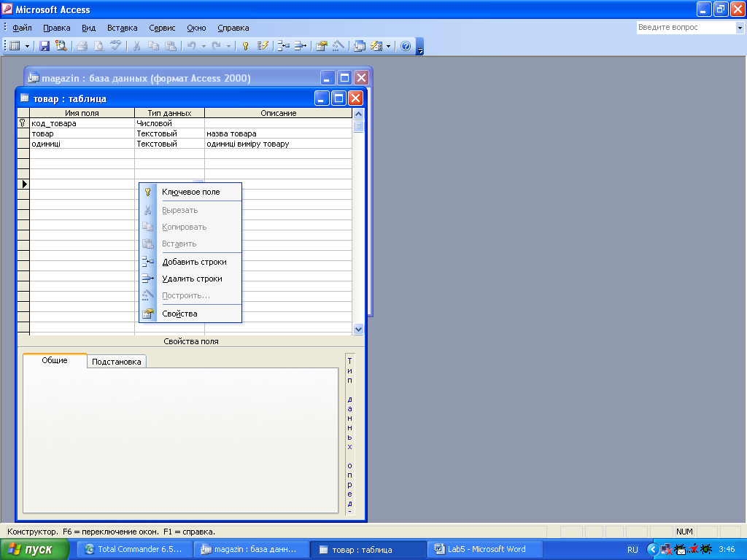
Task: Click the field name cell 'код_товара'
Action: pos(82,123)
